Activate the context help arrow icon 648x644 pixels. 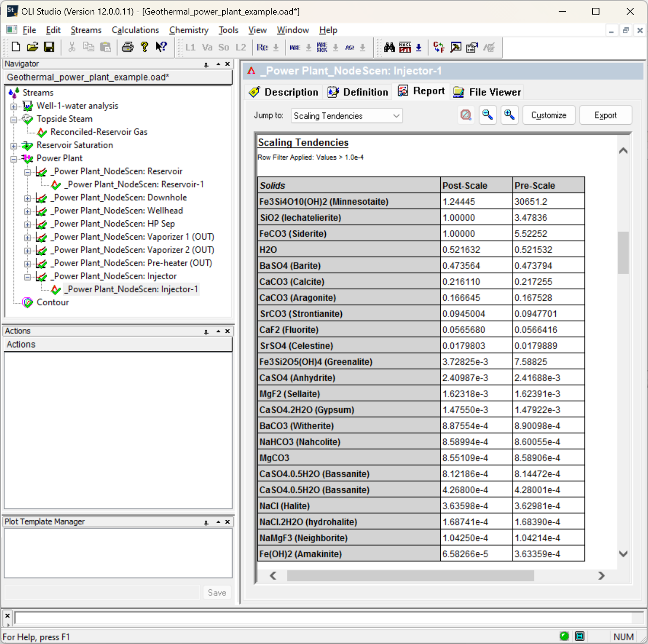coord(161,47)
